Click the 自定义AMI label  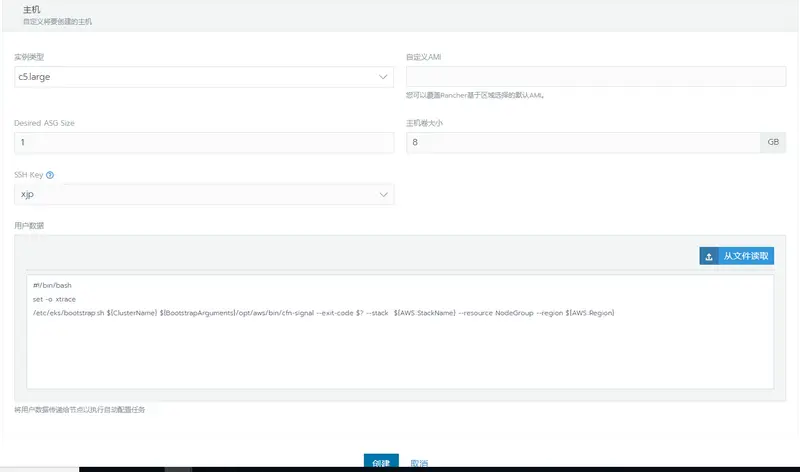[423, 57]
